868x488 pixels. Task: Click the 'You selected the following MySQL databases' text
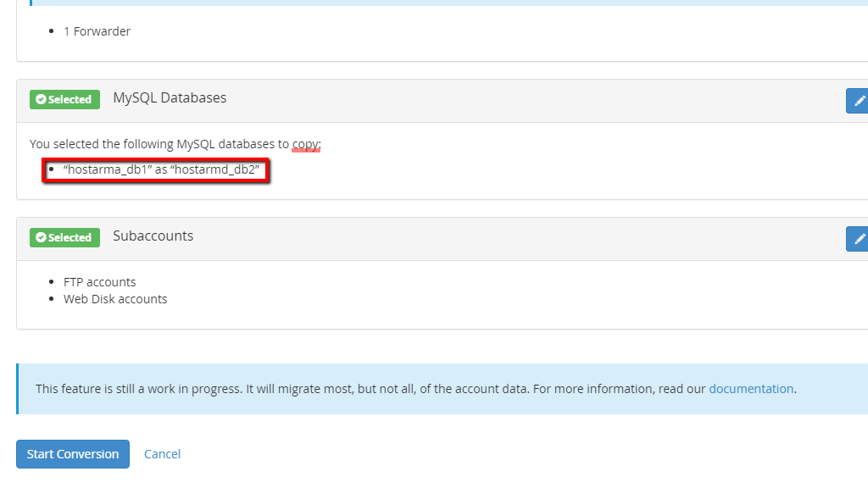point(175,144)
